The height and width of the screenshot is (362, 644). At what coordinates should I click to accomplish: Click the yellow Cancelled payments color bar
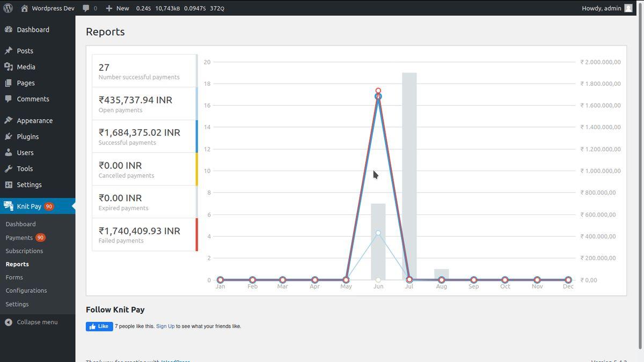[197, 169]
